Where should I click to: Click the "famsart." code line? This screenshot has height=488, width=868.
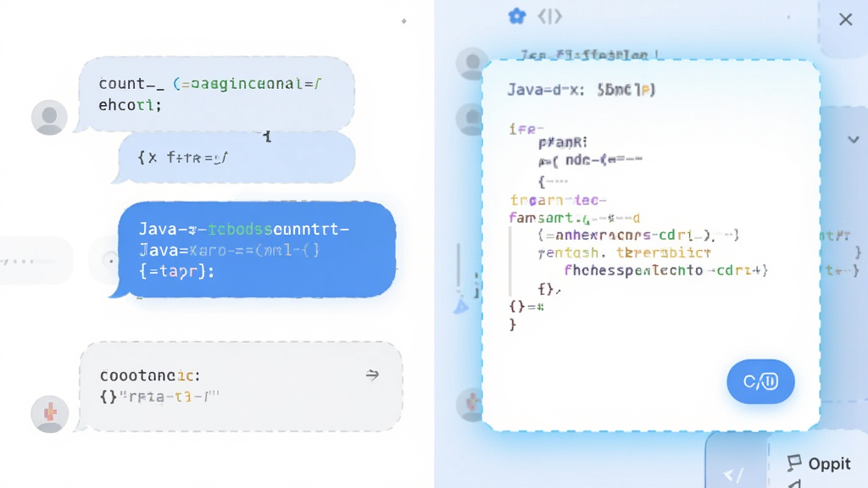coord(575,218)
